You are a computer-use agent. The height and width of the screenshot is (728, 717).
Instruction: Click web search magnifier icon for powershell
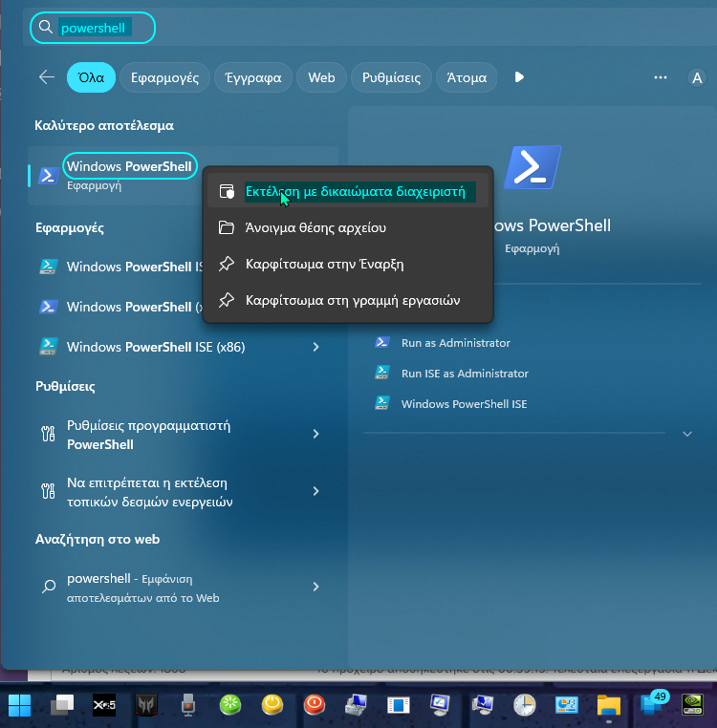click(x=49, y=587)
